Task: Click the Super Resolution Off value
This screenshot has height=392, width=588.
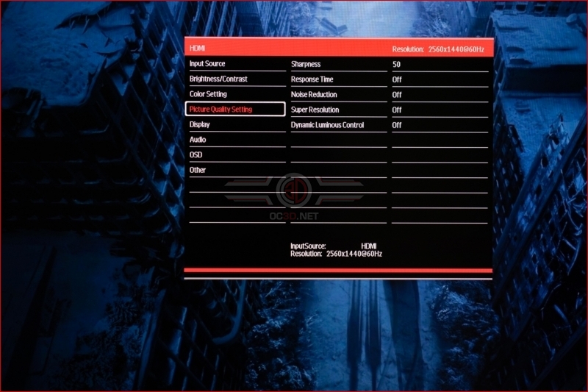Action: tap(397, 110)
